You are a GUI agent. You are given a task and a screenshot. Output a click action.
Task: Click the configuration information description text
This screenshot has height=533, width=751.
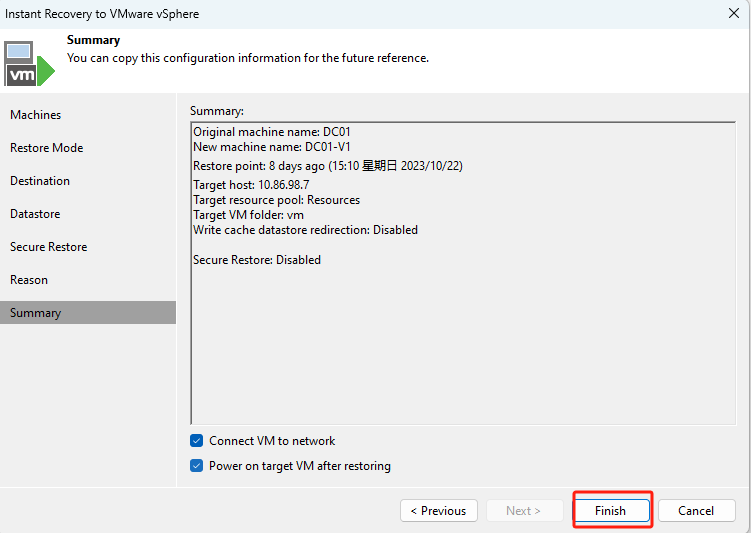(x=248, y=58)
